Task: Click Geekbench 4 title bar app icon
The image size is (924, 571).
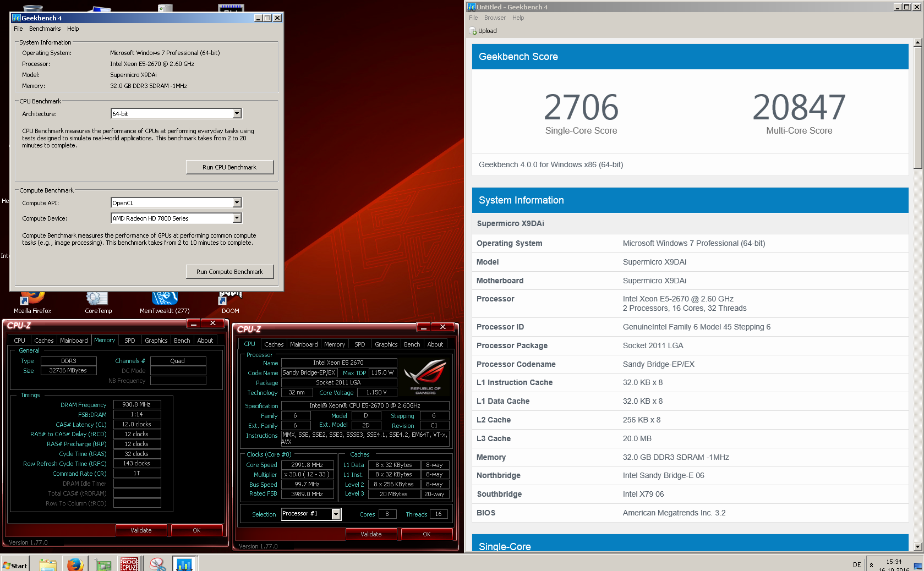Action: pyautogui.click(x=16, y=18)
